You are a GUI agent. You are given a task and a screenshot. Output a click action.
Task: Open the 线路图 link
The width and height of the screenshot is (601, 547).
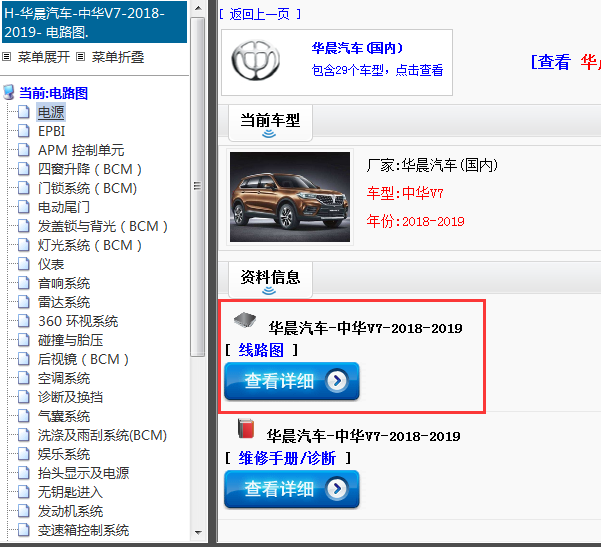[261, 350]
